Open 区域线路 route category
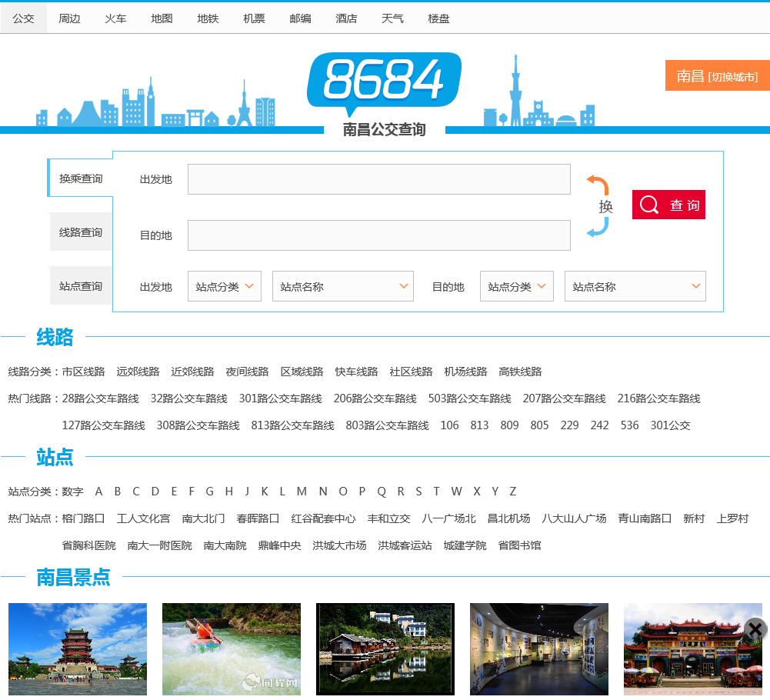The height and width of the screenshot is (700, 770). click(302, 372)
